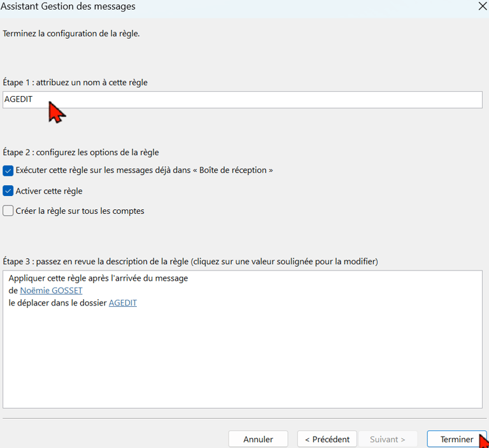Select the 'Appliquer cette règle après l'arrivée' line
This screenshot has width=489, height=448.
(98, 278)
